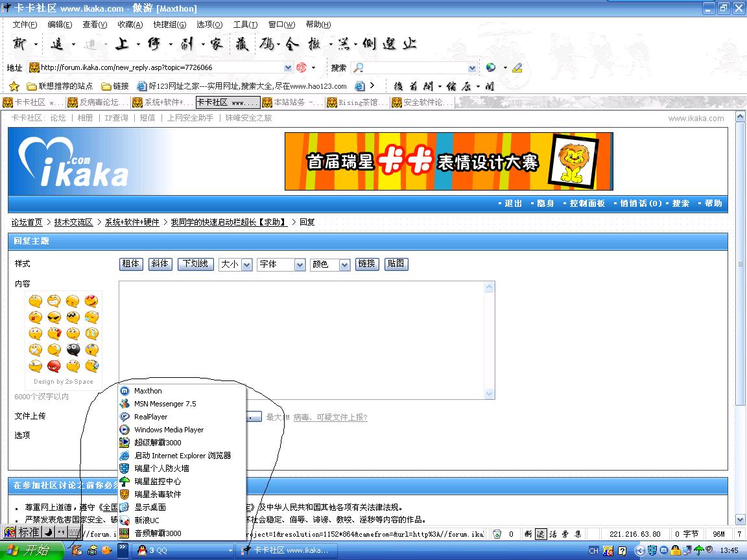
Task: Click the 退 (back) calligraphy toolbar icon
Action: (56, 44)
